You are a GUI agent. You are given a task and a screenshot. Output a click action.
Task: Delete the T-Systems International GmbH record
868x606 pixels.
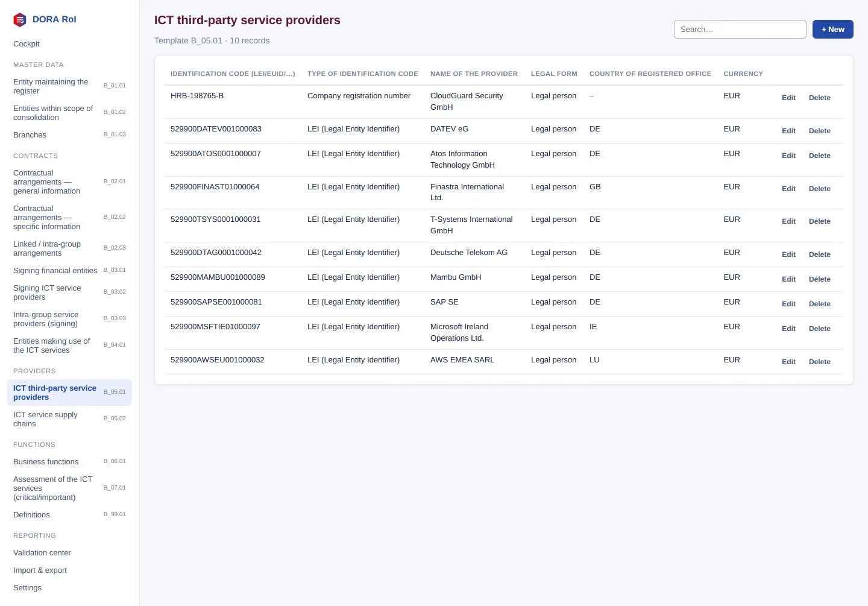click(819, 221)
